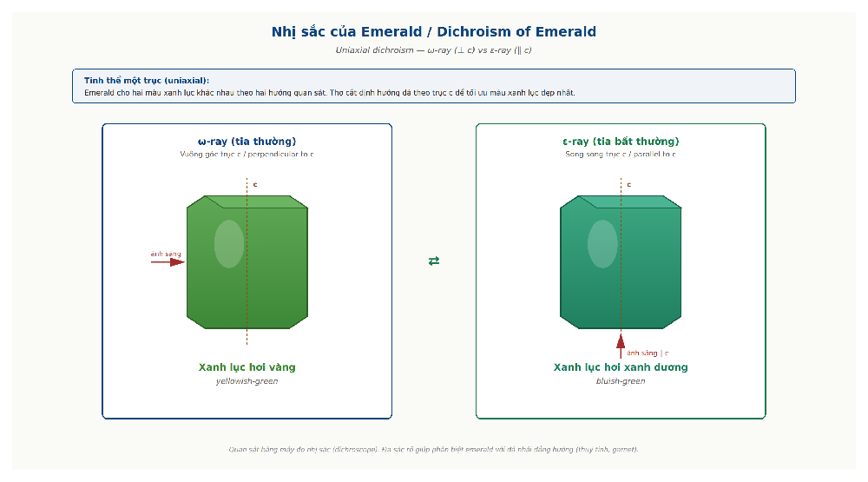Click the text "Vuông góc trục c / perpendicular to c"
Viewport: 868px width, 482px height.
coord(247,154)
